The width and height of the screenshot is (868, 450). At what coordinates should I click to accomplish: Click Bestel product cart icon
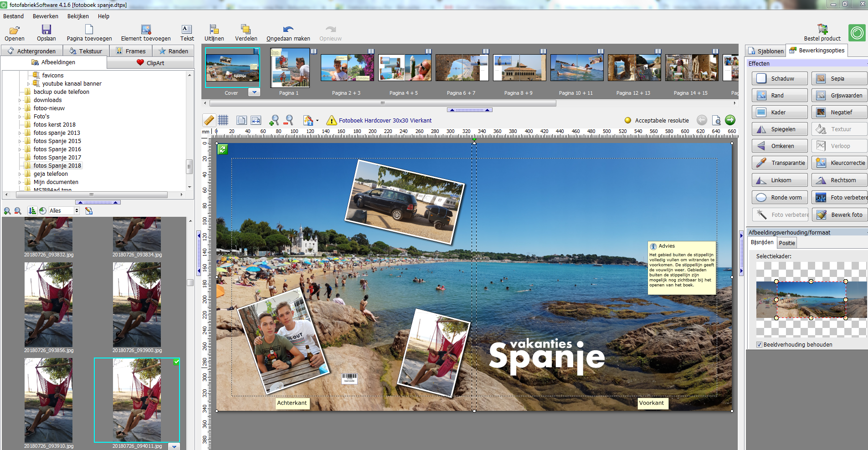pyautogui.click(x=822, y=30)
